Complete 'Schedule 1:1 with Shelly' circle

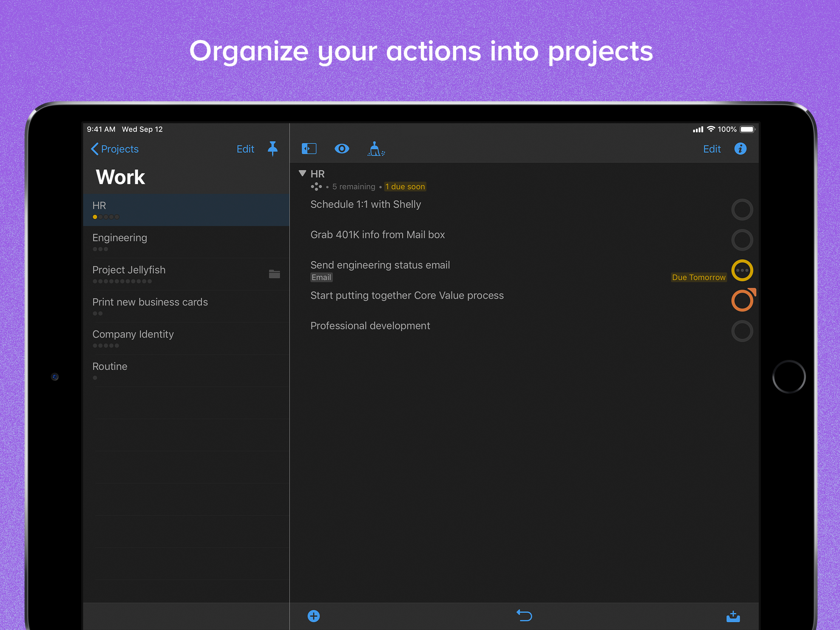[742, 210]
